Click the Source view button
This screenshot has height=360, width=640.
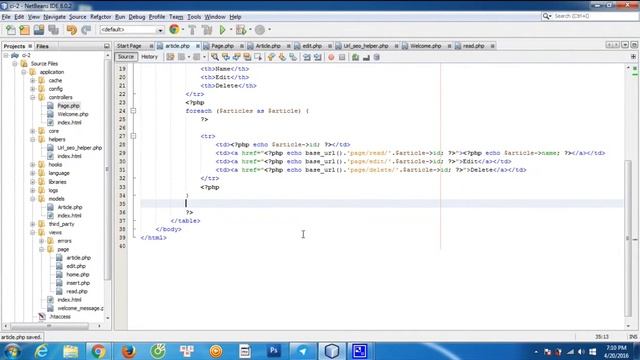(126, 57)
